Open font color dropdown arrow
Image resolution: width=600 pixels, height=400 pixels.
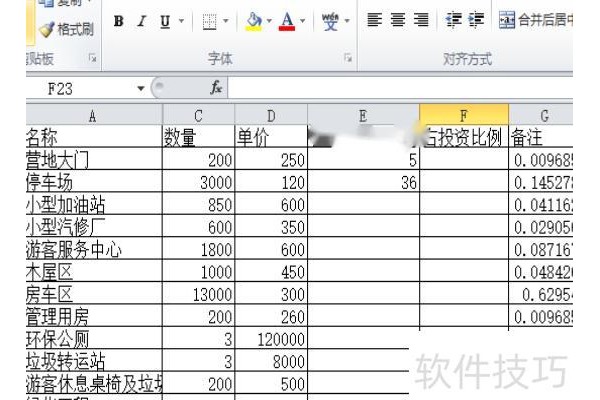(x=303, y=21)
